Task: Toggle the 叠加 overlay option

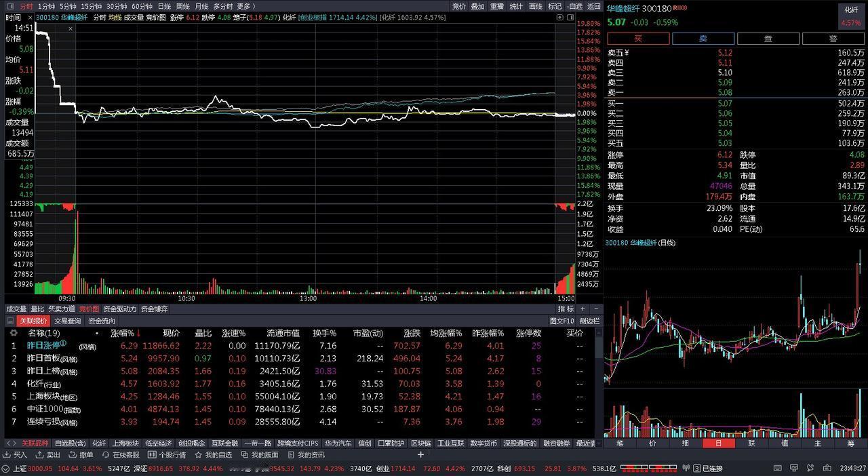Action: tap(478, 6)
